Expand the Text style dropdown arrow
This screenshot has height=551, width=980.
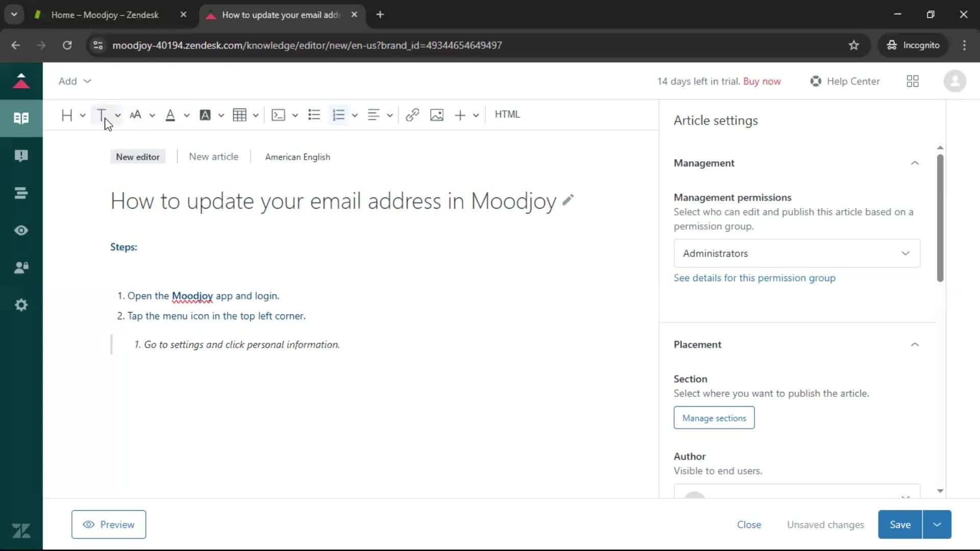[118, 115]
